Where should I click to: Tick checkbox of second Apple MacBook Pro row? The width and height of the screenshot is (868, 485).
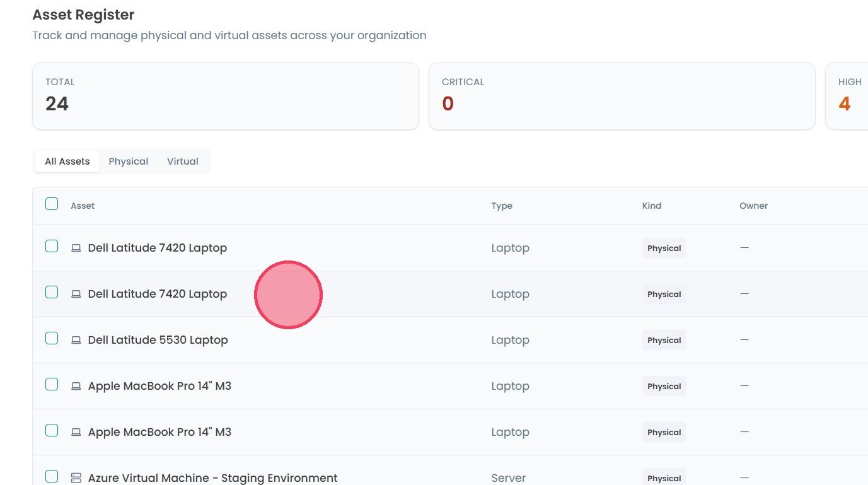coord(52,430)
